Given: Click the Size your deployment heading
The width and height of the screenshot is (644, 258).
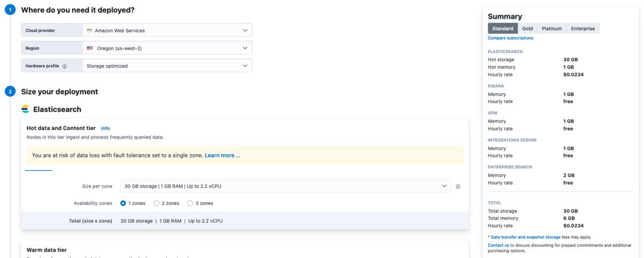Looking at the screenshot, I should pyautogui.click(x=60, y=92).
